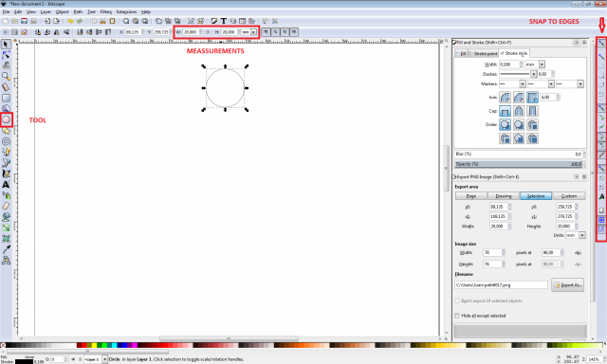This screenshot has width=607, height=364.
Task: Toggle width and height ratio lock
Action: click(208, 32)
